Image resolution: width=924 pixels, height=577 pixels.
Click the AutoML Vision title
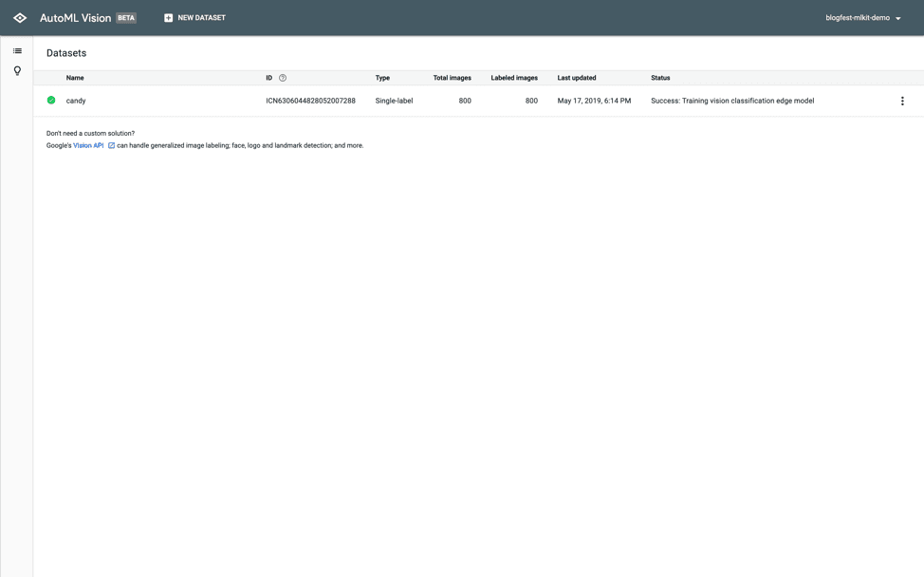coord(76,18)
